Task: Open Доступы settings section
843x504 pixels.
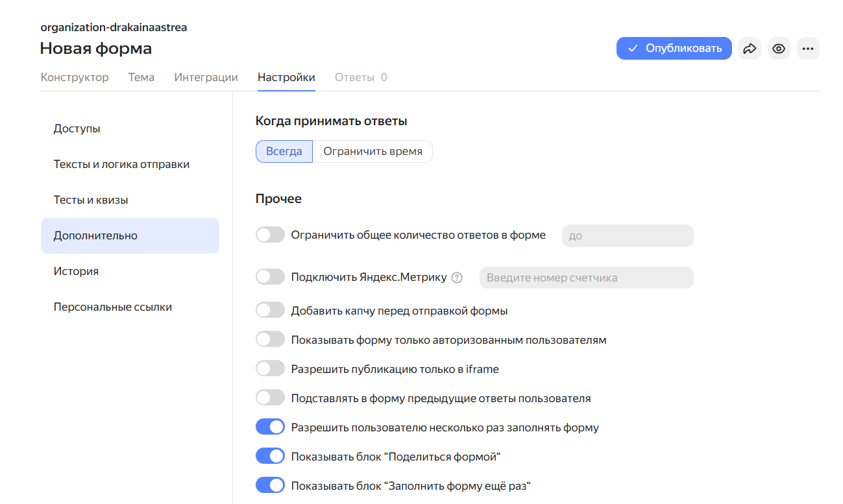Action: point(77,128)
